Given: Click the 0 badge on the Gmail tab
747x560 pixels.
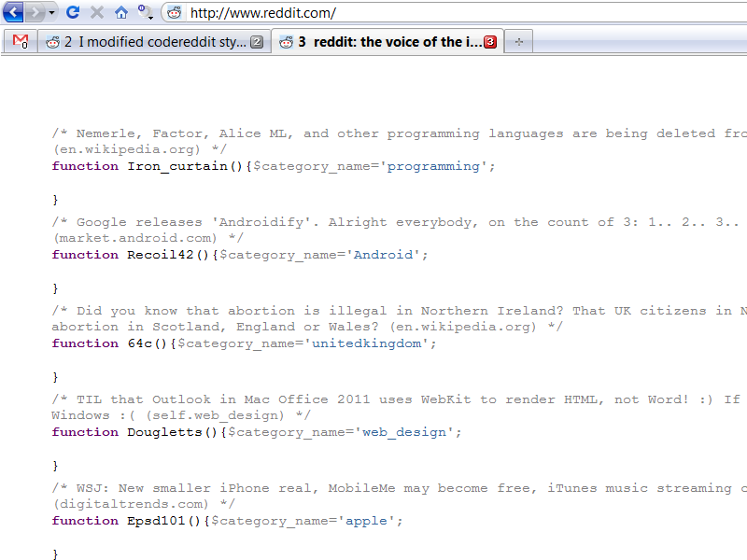Looking at the screenshot, I should [x=25, y=47].
